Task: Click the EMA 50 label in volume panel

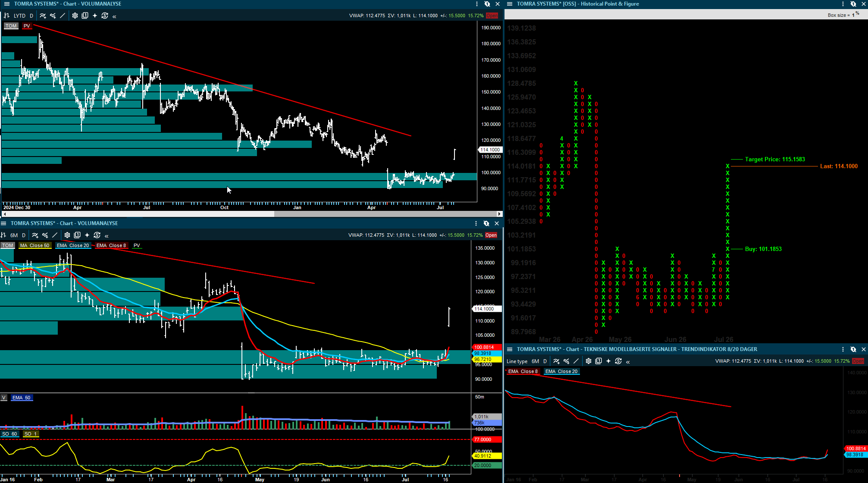Action: click(22, 398)
